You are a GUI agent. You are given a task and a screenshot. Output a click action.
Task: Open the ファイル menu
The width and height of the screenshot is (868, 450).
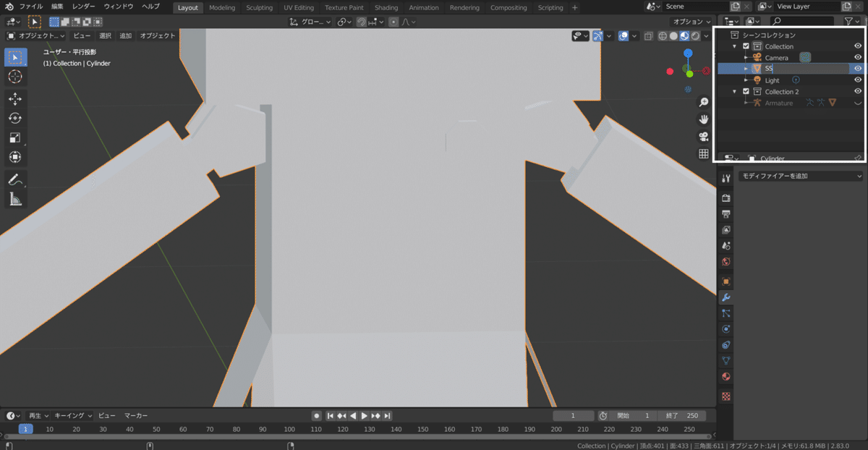[x=31, y=7]
